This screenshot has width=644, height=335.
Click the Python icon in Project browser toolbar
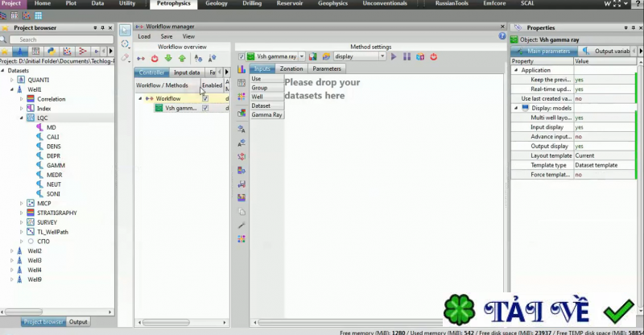(x=52, y=51)
